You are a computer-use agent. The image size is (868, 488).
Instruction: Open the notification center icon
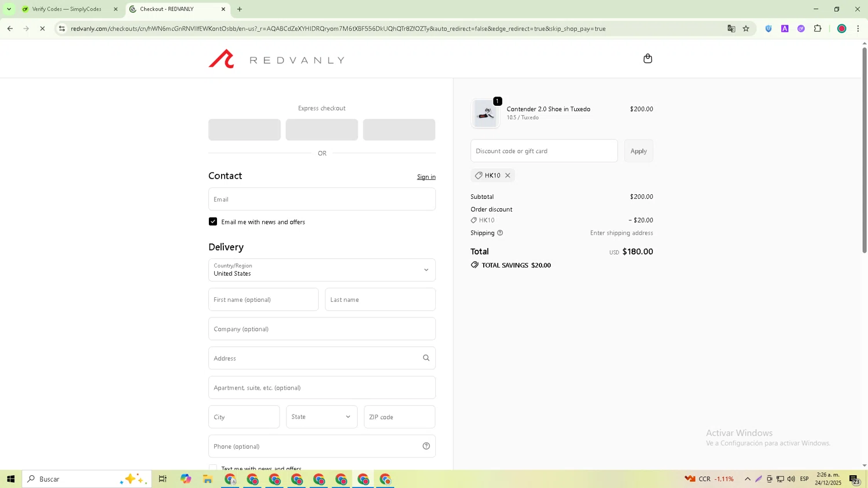tap(854, 479)
